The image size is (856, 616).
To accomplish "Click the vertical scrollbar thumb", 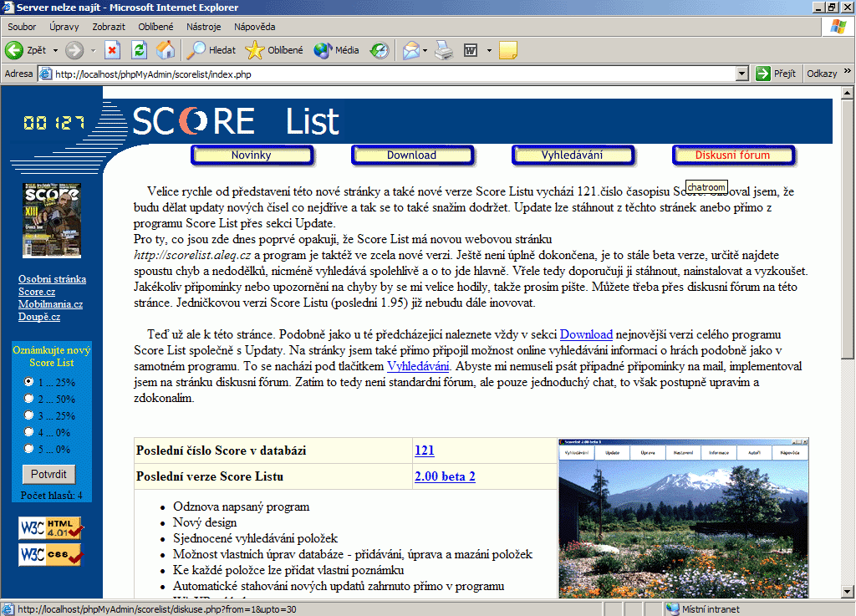I will click(848, 230).
